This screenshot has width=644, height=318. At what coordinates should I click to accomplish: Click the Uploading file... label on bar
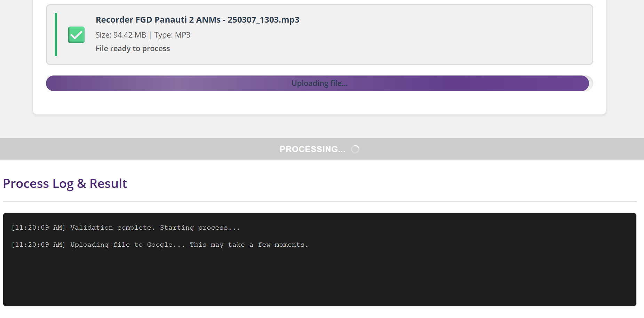tap(319, 84)
